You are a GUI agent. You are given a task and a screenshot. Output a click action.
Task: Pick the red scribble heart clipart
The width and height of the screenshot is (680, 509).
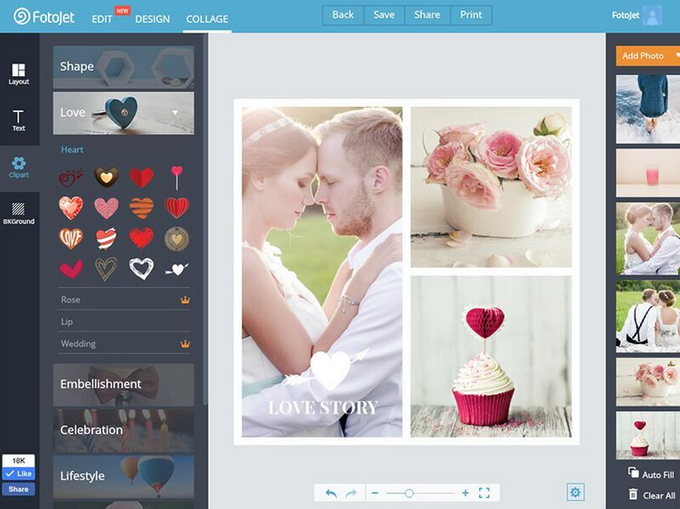pyautogui.click(x=141, y=238)
